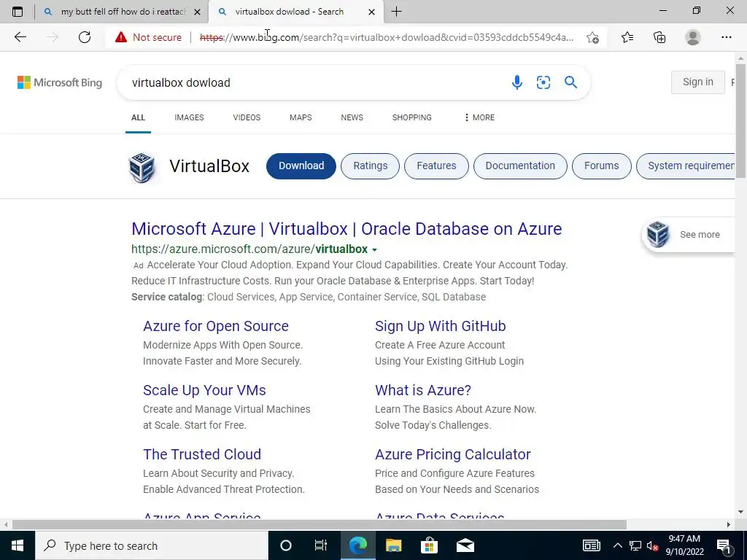
Task: Open the Favorites list icon
Action: 627,37
